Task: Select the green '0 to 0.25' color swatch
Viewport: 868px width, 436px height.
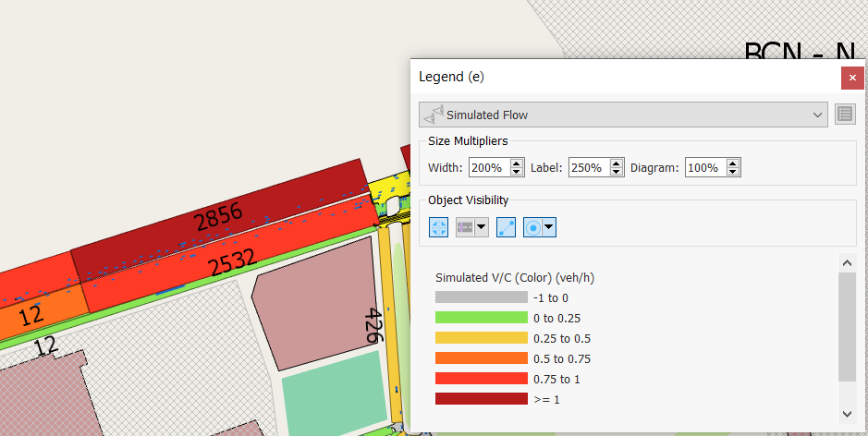Action: point(481,318)
